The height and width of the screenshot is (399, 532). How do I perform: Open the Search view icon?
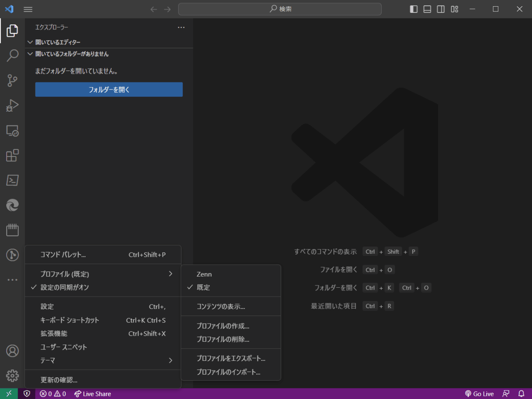[x=12, y=55]
